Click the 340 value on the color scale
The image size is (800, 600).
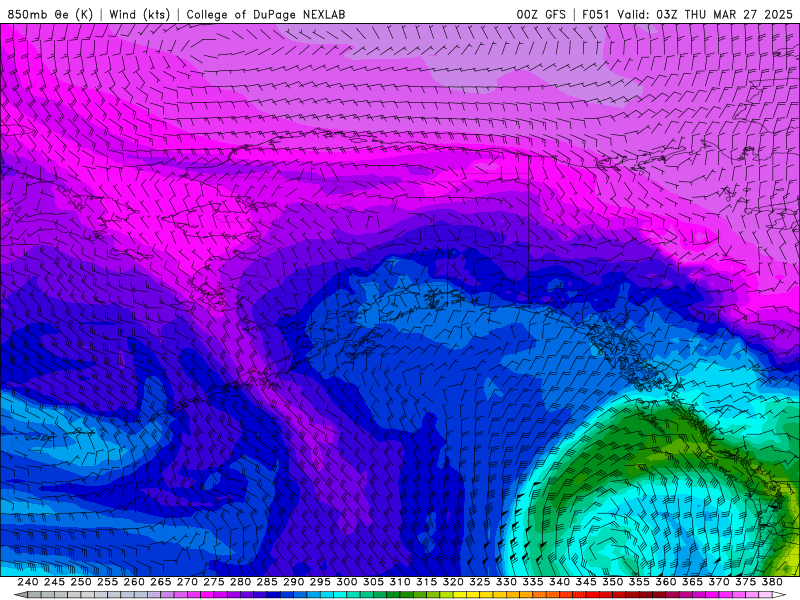(x=559, y=582)
